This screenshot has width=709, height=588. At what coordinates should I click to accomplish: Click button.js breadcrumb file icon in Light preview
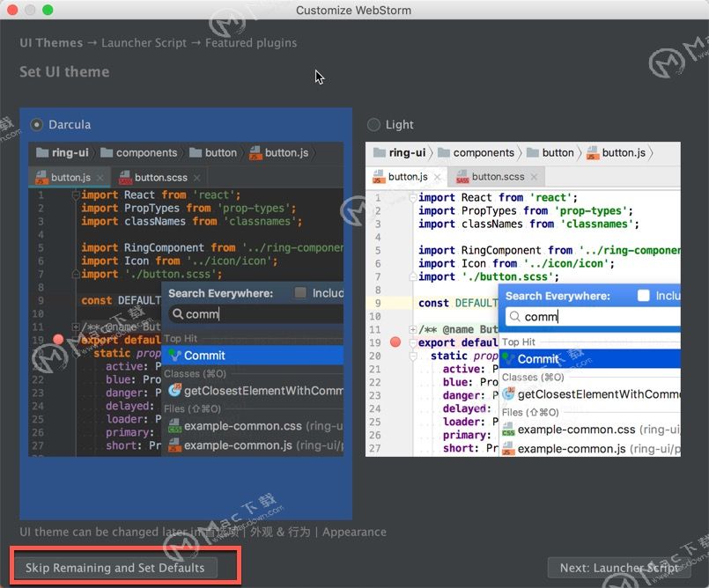pos(593,153)
